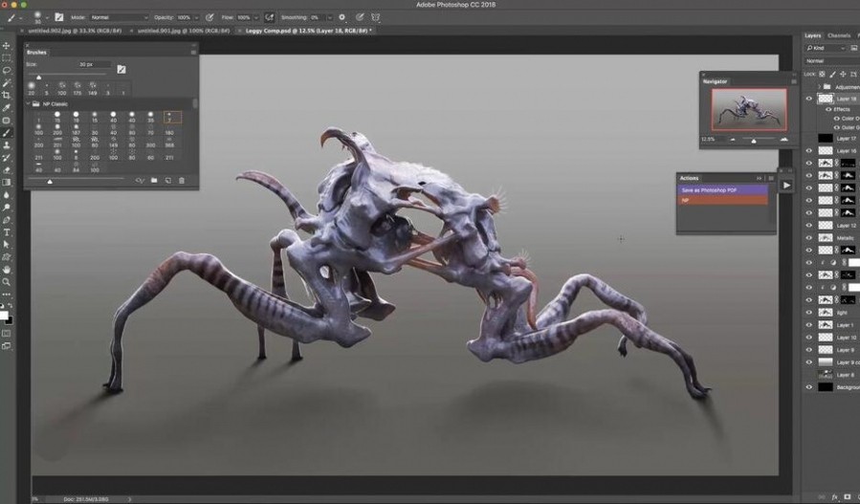The image size is (860, 504).
Task: Open the Brushes panel menu
Action: pos(193,52)
